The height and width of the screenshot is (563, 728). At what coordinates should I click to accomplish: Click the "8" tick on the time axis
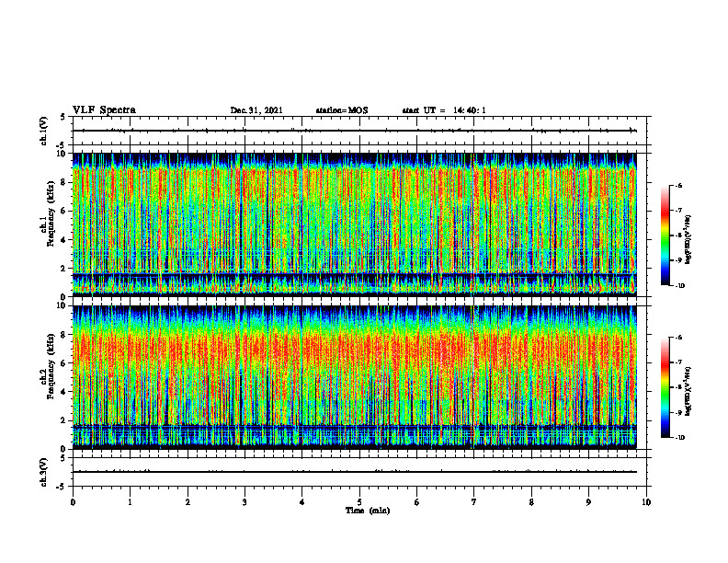click(x=531, y=502)
